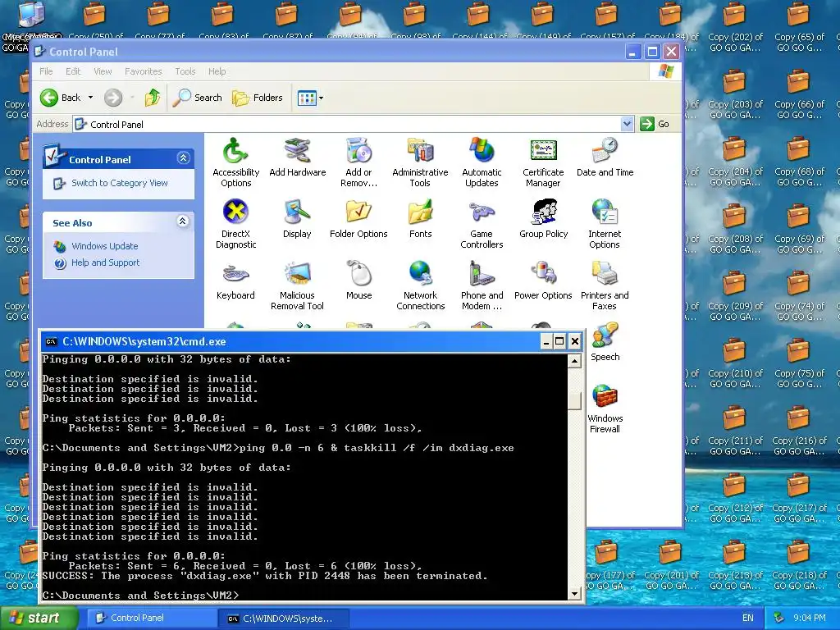Launch Add or Remove Programs icon

coord(358,162)
